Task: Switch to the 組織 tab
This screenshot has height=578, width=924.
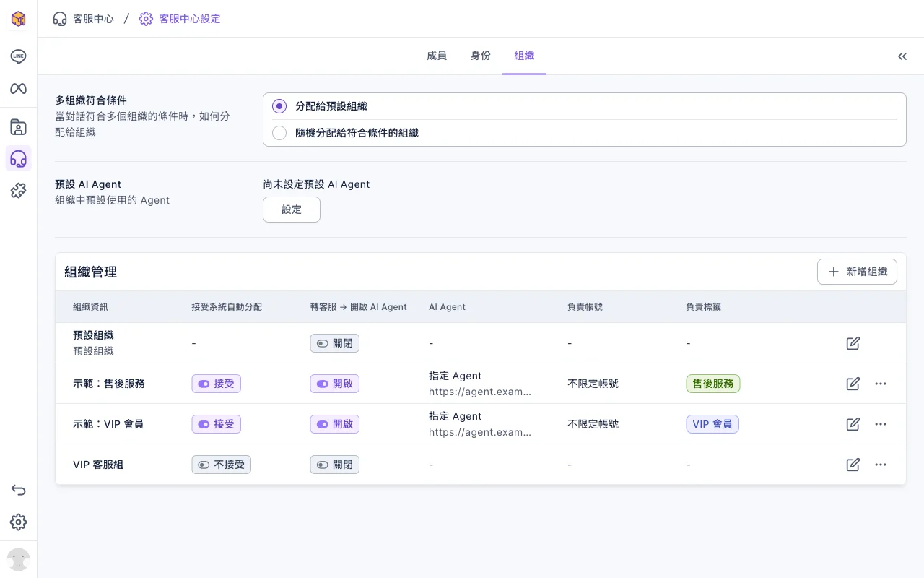Action: click(x=524, y=56)
